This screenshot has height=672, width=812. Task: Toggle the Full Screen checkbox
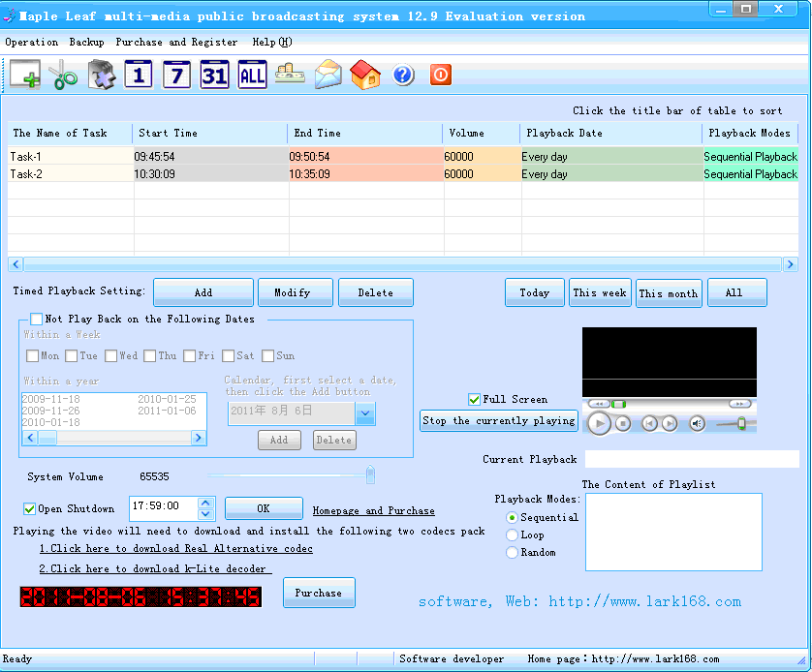tap(474, 399)
